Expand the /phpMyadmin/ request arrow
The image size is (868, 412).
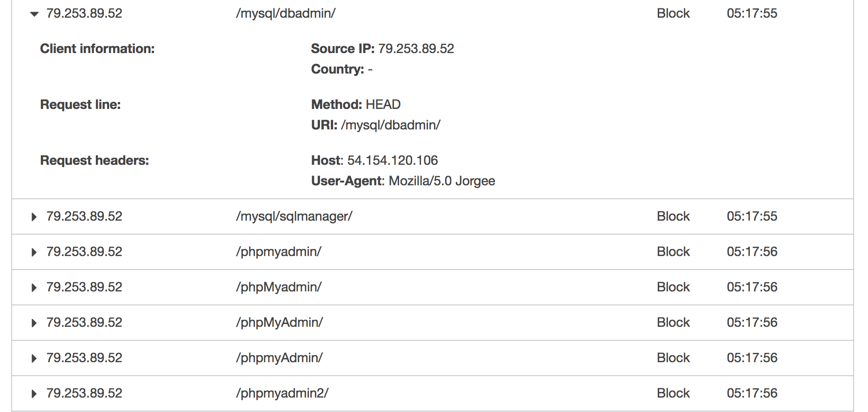click(x=34, y=288)
